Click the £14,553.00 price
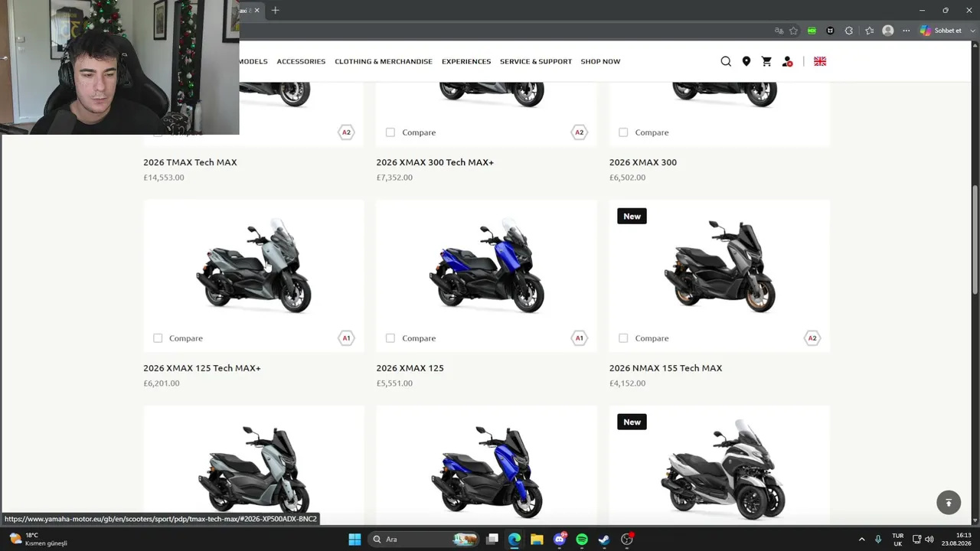The image size is (980, 551). [164, 178]
